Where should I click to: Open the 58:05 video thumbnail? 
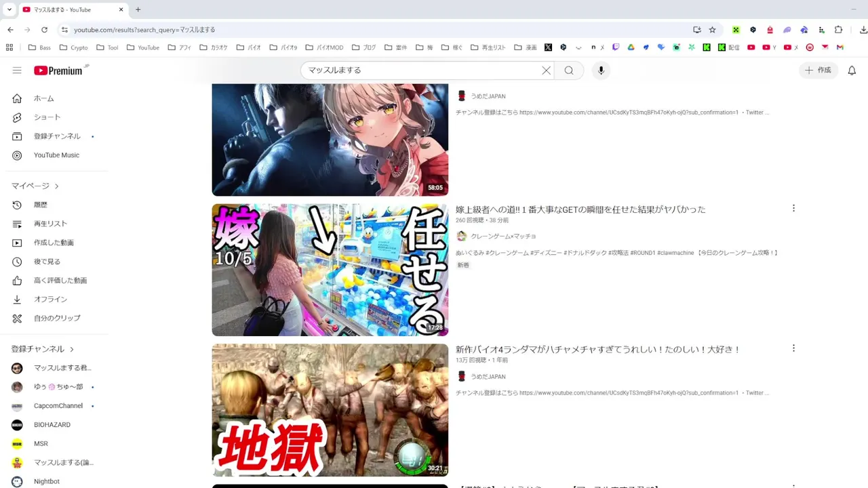[x=330, y=140]
